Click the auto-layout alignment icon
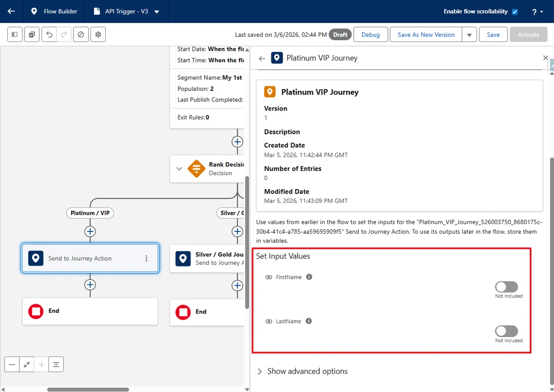 (x=56, y=364)
